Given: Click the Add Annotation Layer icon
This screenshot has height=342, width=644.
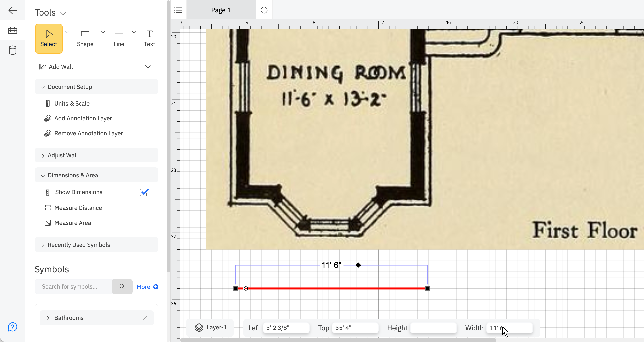Looking at the screenshot, I should 48,118.
